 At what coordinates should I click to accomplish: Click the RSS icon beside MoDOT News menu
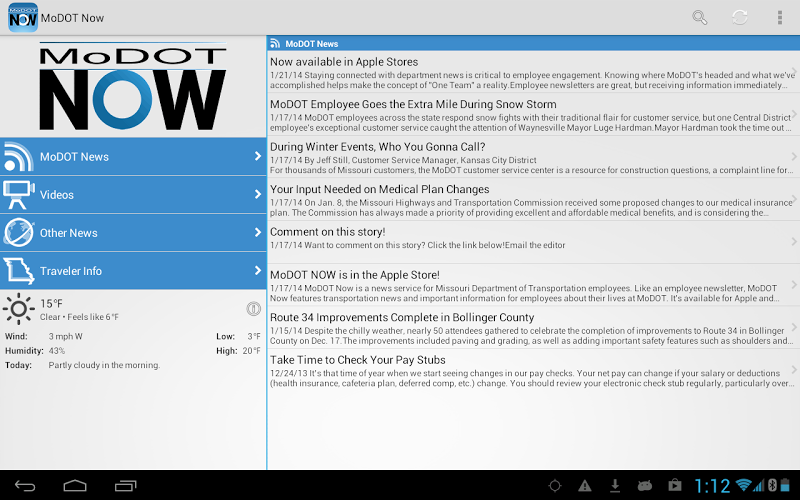point(18,157)
